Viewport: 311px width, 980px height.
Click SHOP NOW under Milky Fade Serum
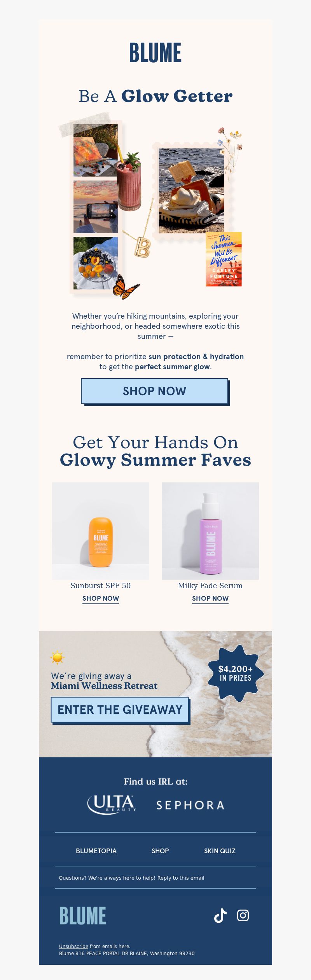(x=210, y=599)
